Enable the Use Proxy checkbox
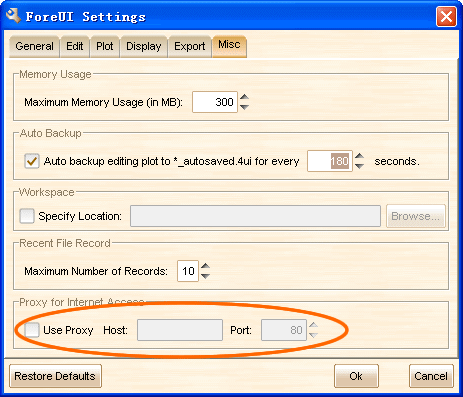463x397 pixels. coord(32,330)
